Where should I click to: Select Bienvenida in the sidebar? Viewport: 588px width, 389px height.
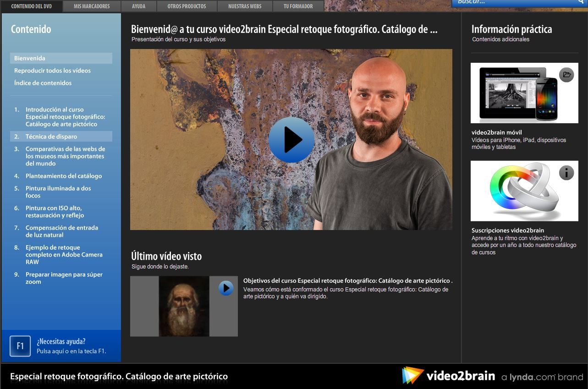click(61, 58)
